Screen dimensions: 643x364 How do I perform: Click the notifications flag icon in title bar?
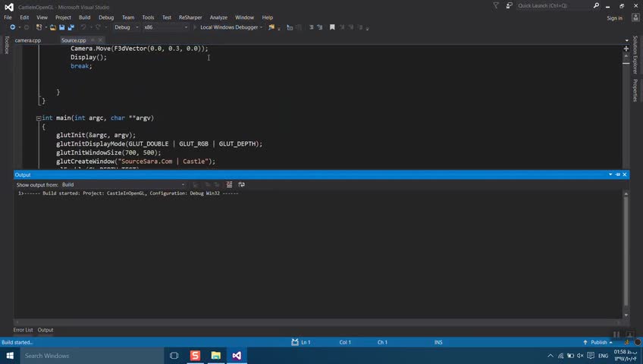click(x=496, y=5)
